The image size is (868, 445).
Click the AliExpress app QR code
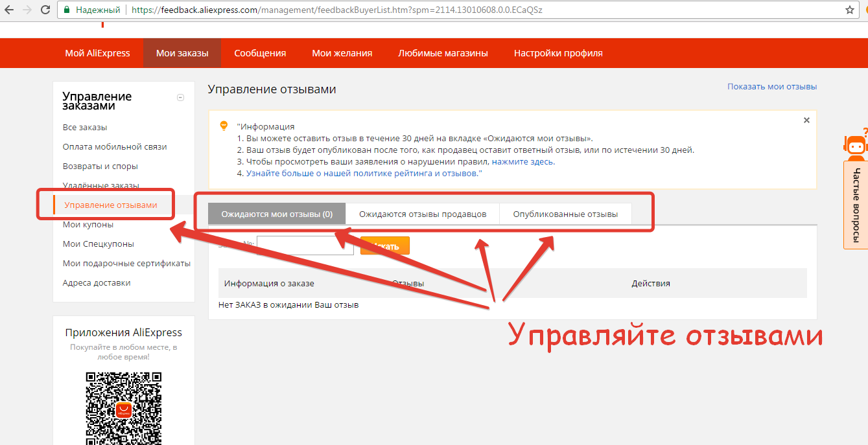click(x=124, y=407)
